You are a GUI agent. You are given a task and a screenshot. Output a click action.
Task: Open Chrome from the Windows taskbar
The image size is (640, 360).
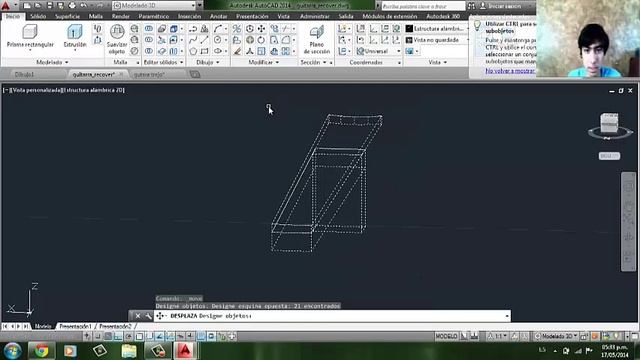(x=41, y=351)
